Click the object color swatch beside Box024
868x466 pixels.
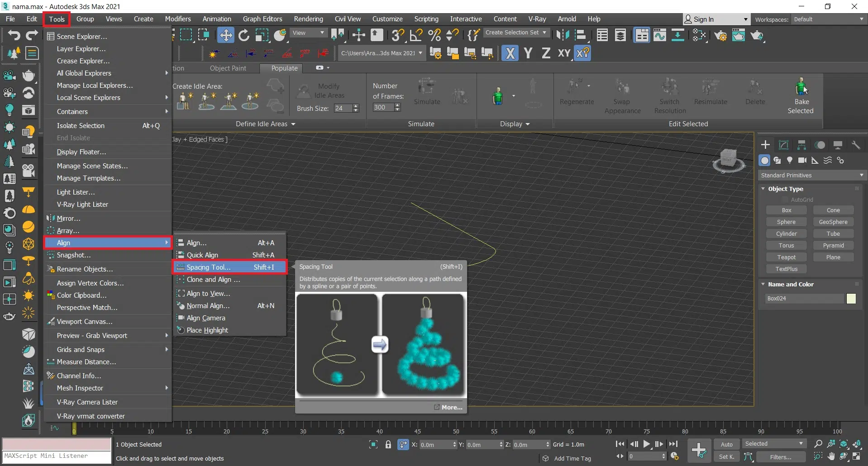tap(851, 299)
